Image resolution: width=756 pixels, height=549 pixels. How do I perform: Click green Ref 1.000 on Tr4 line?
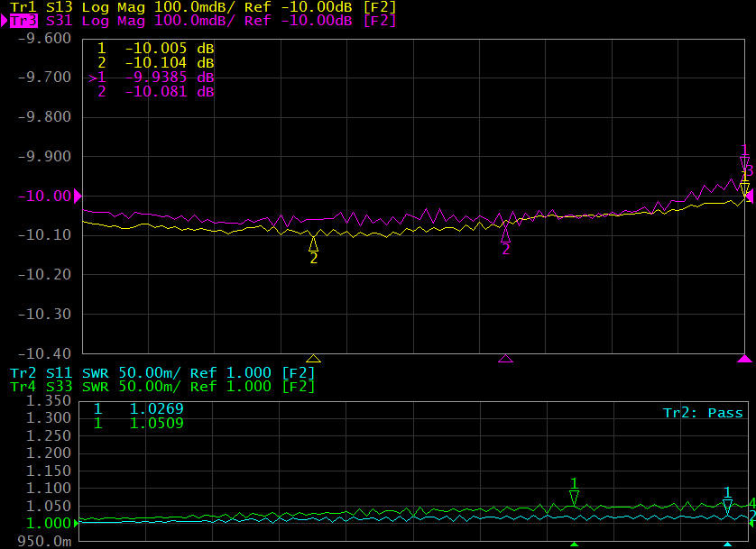click(231, 386)
